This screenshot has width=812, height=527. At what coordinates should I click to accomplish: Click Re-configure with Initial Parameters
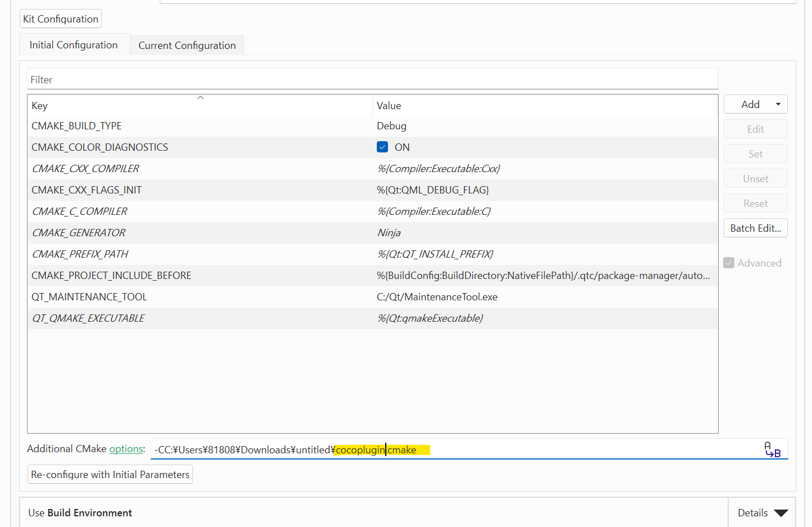110,475
